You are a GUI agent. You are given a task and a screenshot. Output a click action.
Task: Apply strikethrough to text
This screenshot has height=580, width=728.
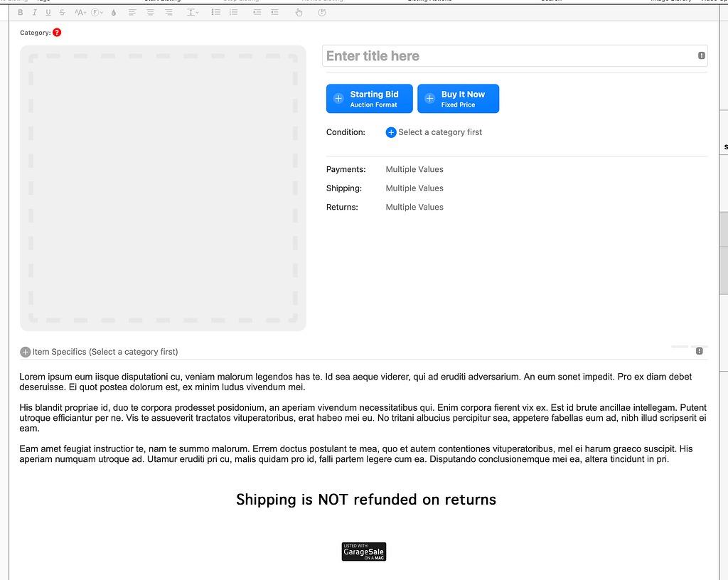(63, 12)
